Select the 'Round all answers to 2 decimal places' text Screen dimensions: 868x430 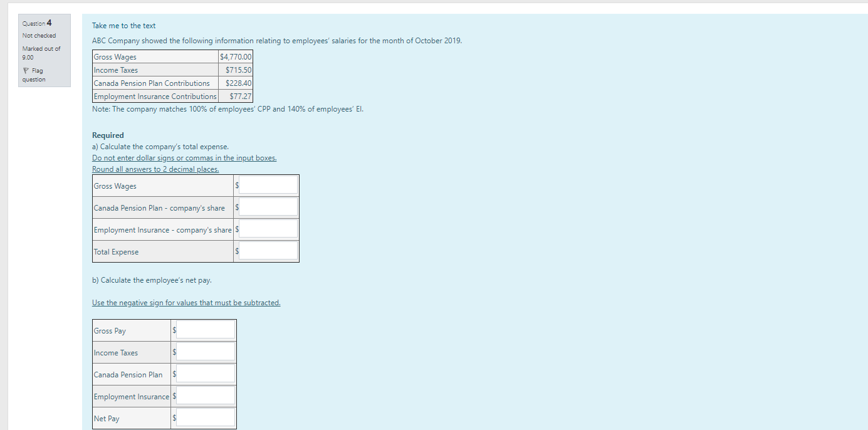[155, 169]
